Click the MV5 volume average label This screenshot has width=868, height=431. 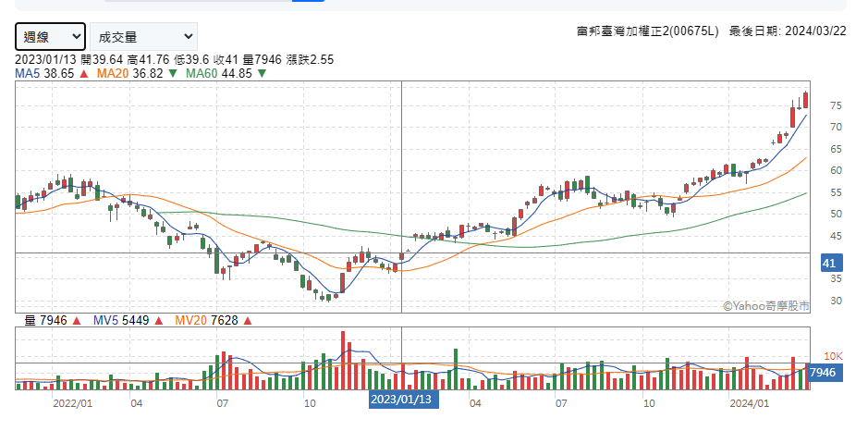(106, 321)
